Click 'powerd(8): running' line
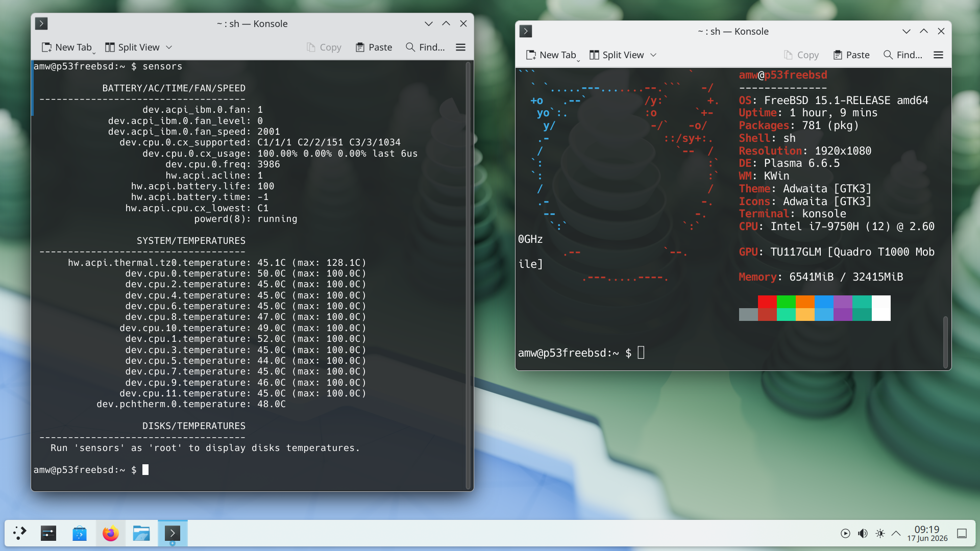 246,219
